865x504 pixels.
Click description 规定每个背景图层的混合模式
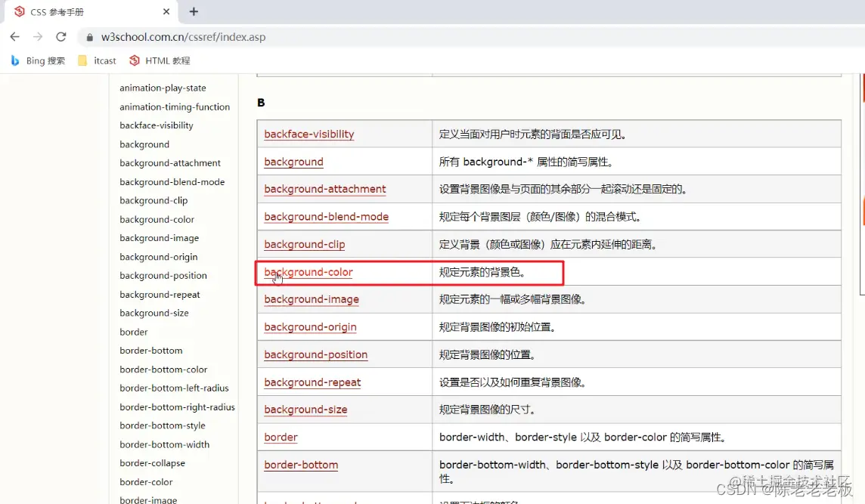pyautogui.click(x=540, y=216)
